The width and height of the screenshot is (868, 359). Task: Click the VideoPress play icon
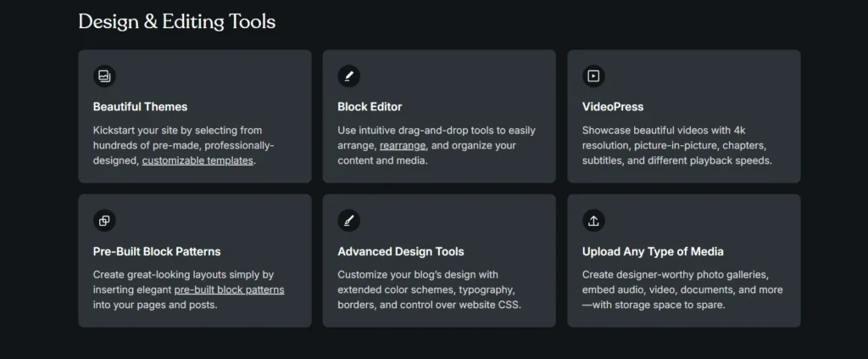tap(593, 76)
